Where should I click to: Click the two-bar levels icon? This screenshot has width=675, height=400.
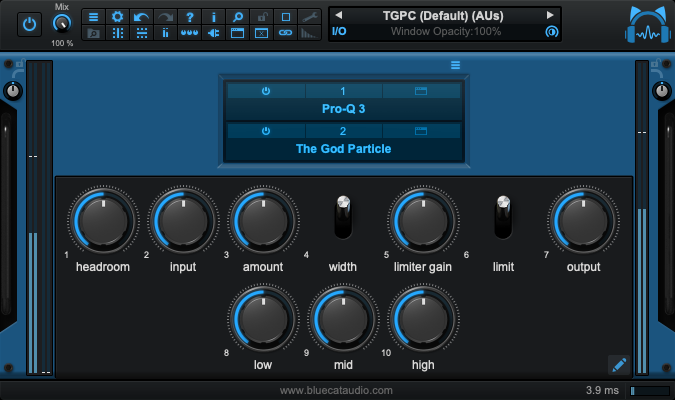click(x=165, y=33)
